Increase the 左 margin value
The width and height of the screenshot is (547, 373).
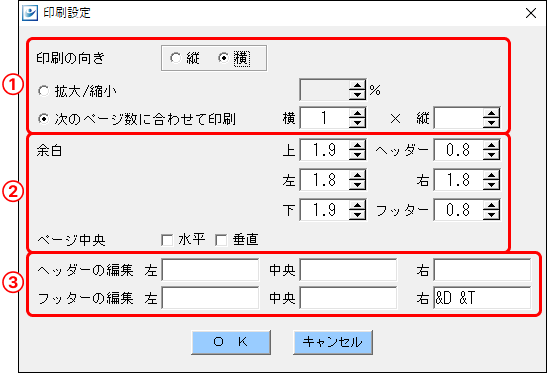pos(357,176)
